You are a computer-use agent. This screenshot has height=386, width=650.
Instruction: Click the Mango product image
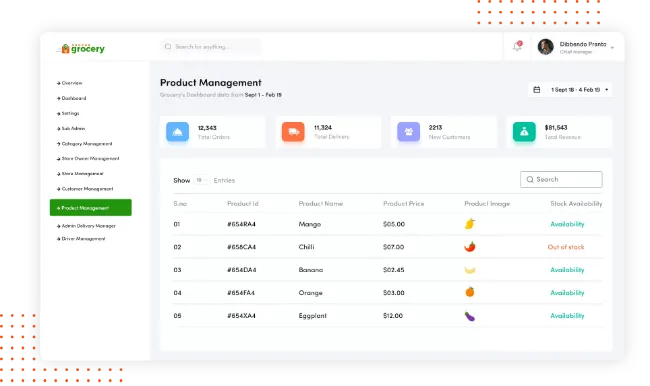point(470,224)
